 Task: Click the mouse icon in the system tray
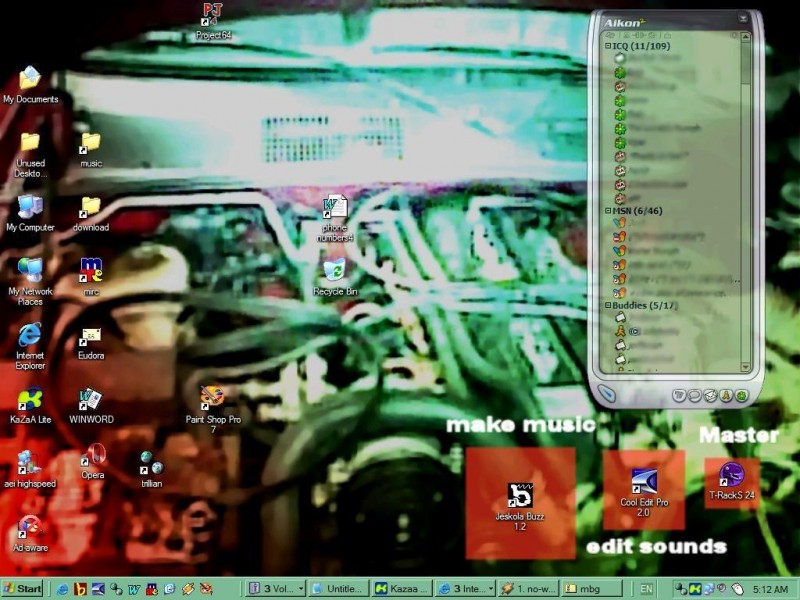click(737, 589)
